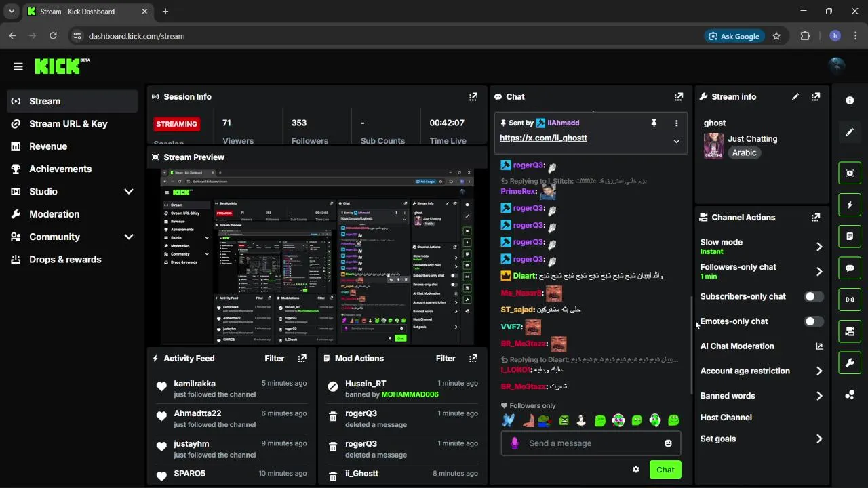Pop out the Chat panel
Screen dimensions: 868x488
click(679, 97)
